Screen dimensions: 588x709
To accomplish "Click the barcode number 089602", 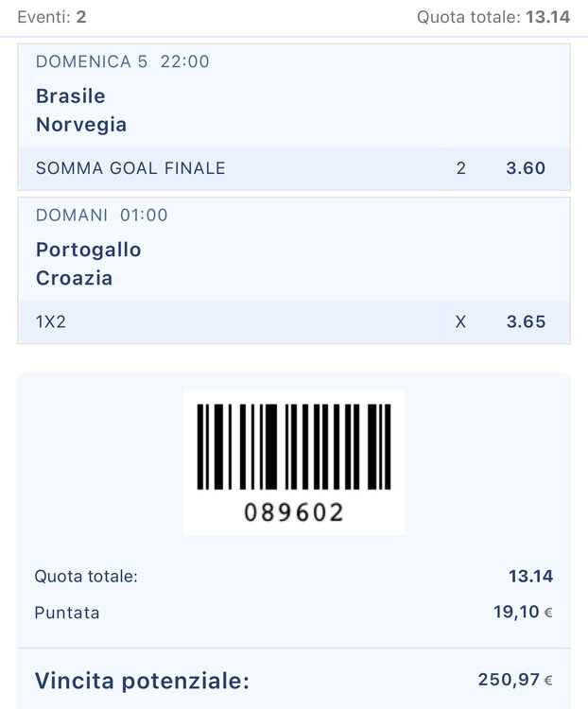I will pos(294,512).
